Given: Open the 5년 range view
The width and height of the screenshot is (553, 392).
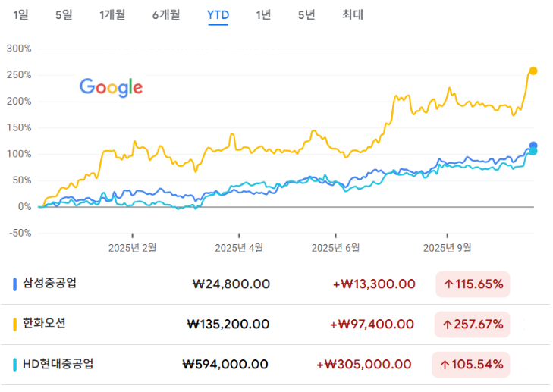Looking at the screenshot, I should 306,14.
